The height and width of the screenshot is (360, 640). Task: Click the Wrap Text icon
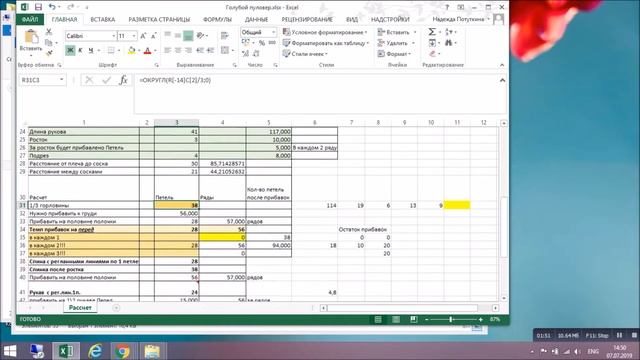click(224, 36)
